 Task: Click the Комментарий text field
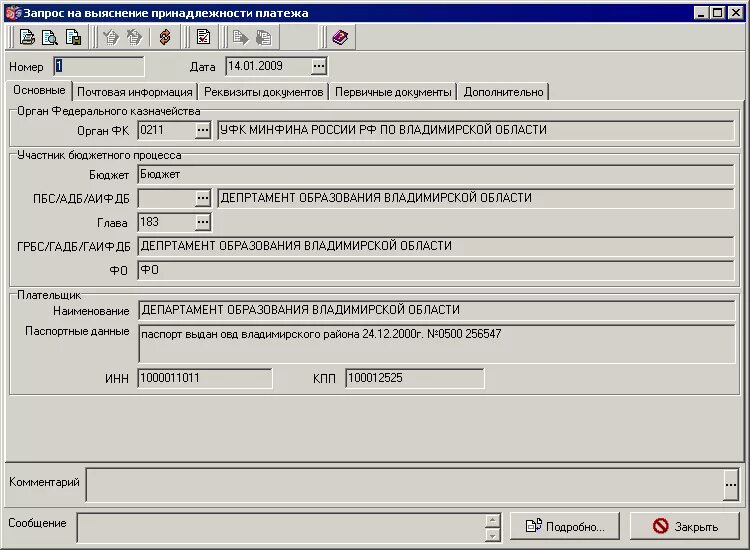(405, 485)
